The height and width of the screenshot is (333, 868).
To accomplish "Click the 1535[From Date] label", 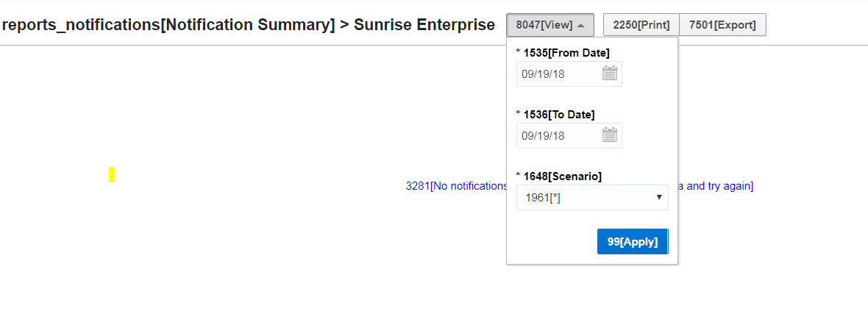I will (x=566, y=52).
